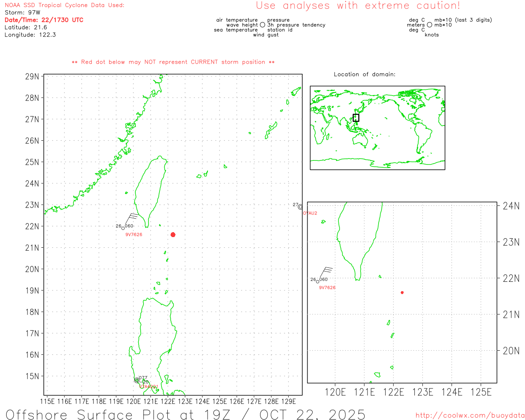Click the red 9V7626 station label on main map
Viewport: 525px width, 420px height.
click(x=134, y=235)
